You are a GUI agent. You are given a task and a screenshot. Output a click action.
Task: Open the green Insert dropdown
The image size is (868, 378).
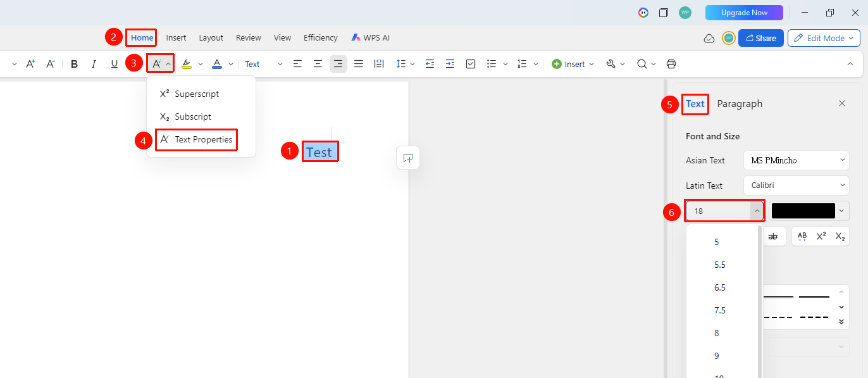tap(573, 64)
